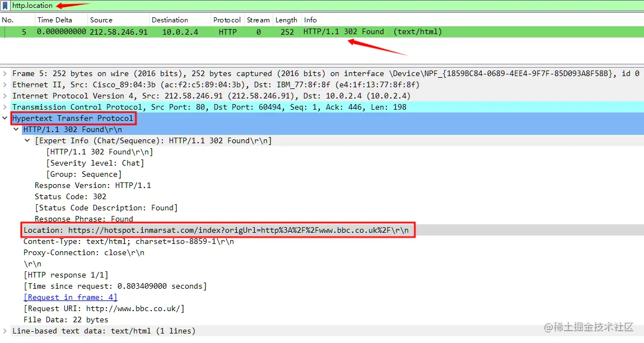The width and height of the screenshot is (644, 343).
Task: Expand the Ethernet II tree node
Action: [5, 84]
